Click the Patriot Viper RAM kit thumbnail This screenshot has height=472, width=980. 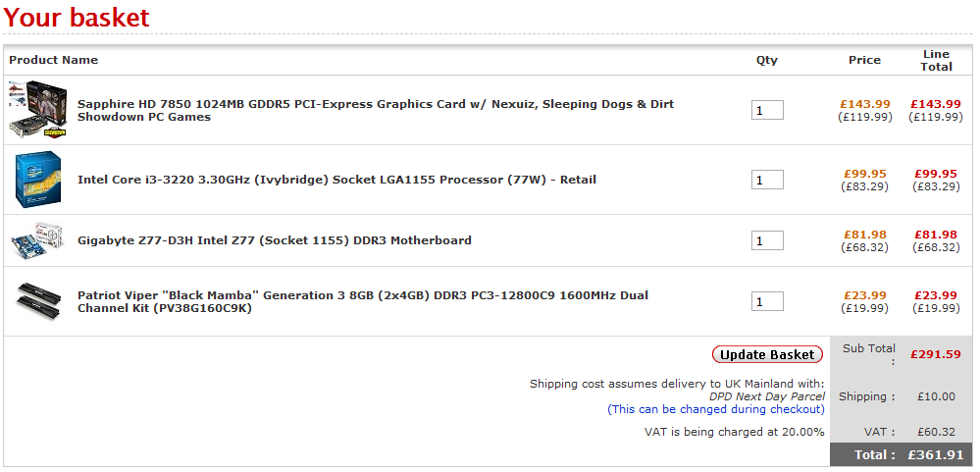click(x=37, y=299)
